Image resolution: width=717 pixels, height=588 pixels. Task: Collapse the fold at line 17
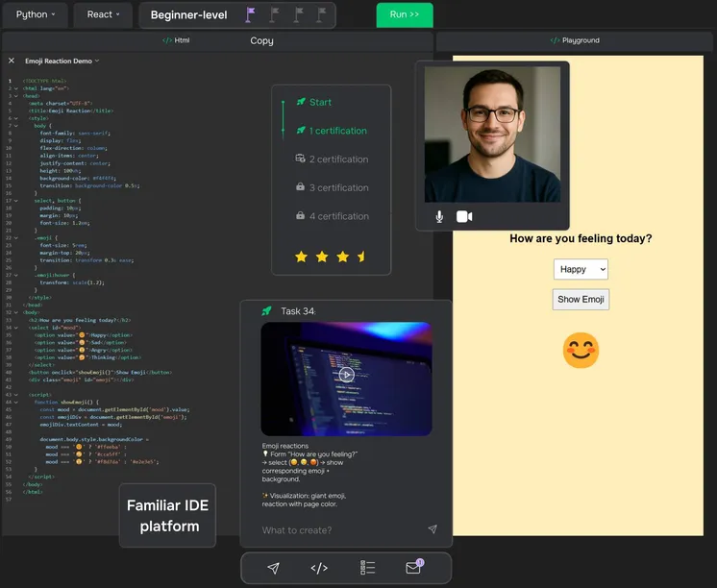point(16,201)
